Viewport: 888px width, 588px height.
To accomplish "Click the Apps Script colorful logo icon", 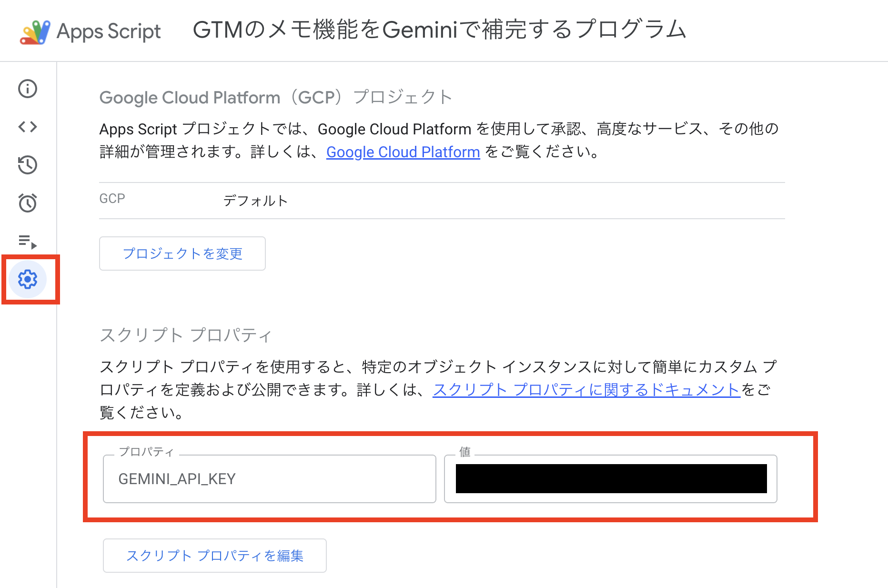I will click(x=35, y=32).
